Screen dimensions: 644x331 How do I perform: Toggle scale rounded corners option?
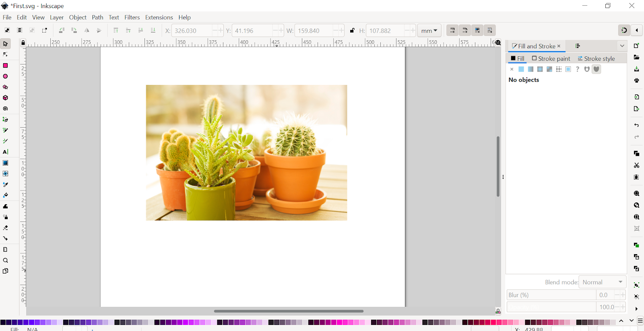(x=465, y=30)
